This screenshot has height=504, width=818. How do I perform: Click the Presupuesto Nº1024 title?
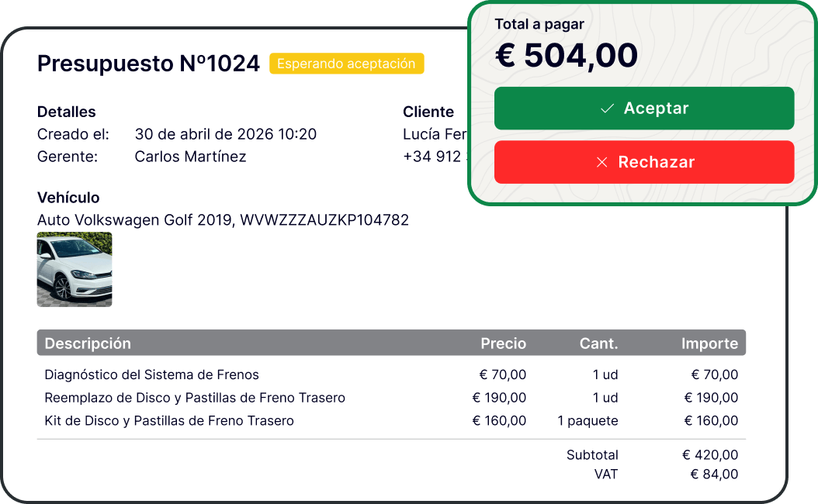(x=148, y=64)
